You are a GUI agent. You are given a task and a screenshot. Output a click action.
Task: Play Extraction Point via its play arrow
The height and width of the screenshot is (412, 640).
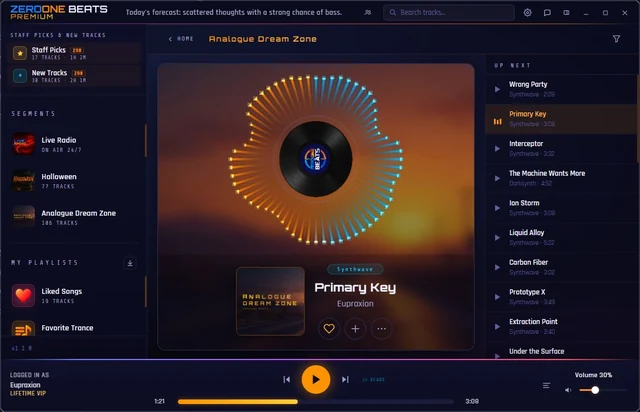pyautogui.click(x=497, y=327)
